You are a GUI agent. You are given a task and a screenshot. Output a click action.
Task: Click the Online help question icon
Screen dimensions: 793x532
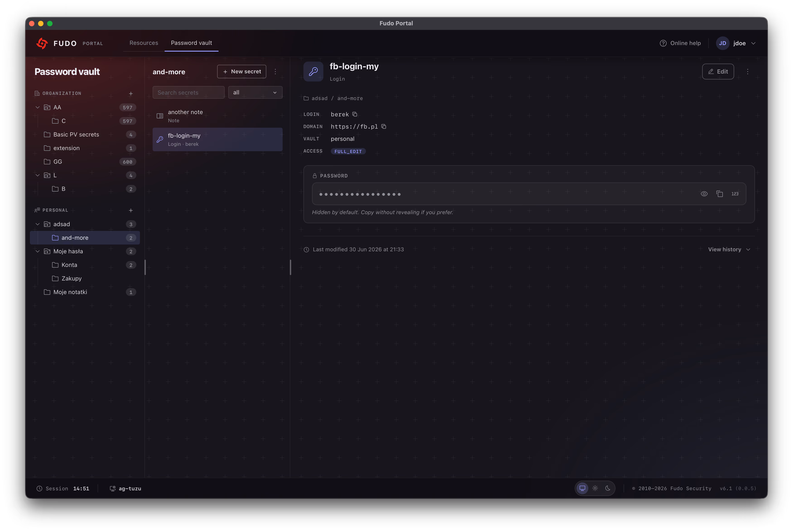pyautogui.click(x=663, y=43)
